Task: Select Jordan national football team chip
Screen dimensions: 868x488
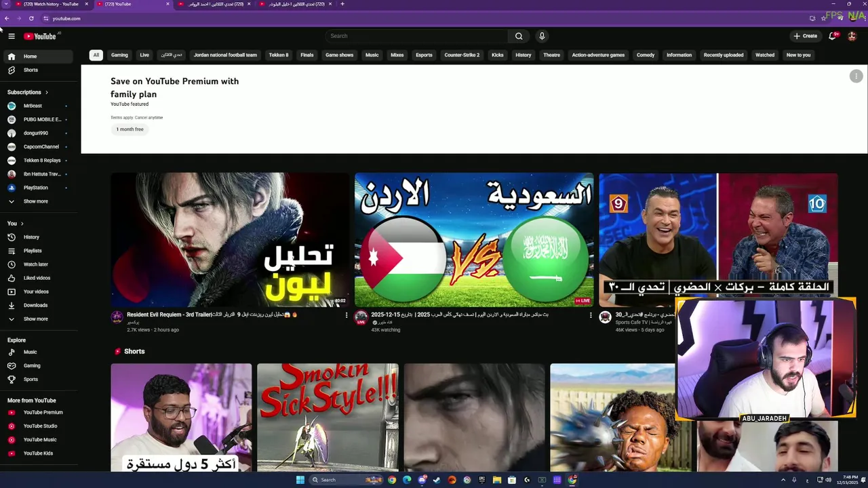Action: coord(225,55)
